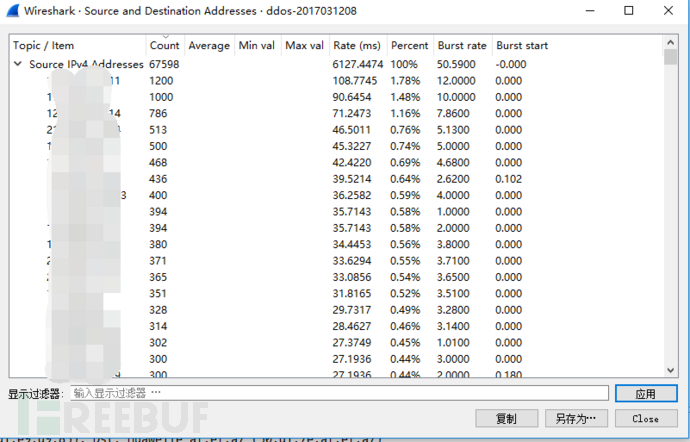Click the percent value 1.48%

405,97
